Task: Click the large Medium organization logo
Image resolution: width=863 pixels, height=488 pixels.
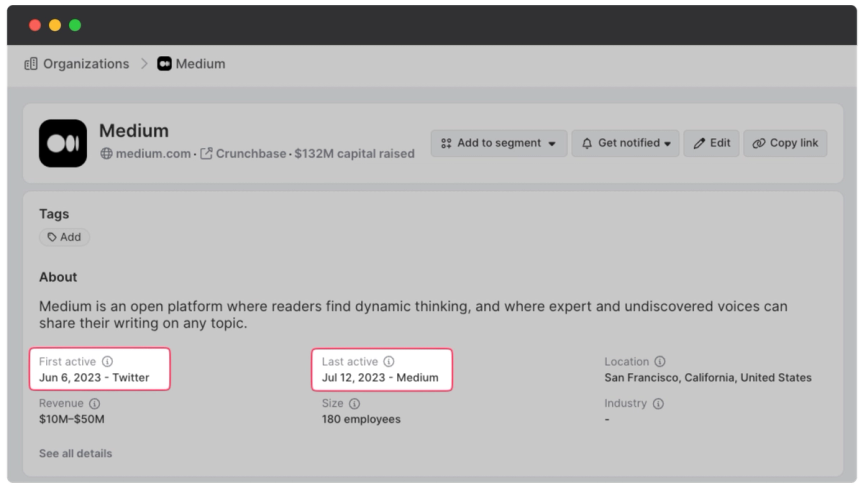Action: [x=63, y=143]
